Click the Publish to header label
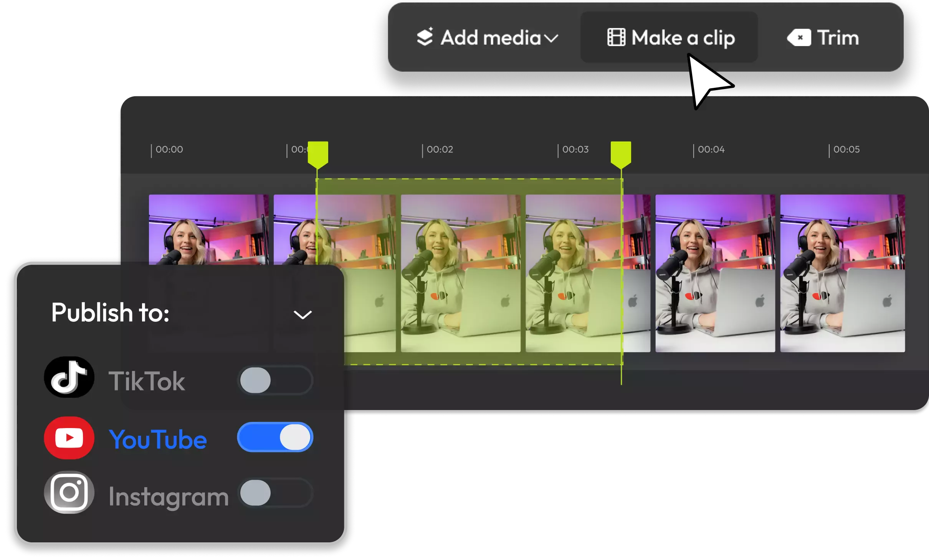 point(110,313)
